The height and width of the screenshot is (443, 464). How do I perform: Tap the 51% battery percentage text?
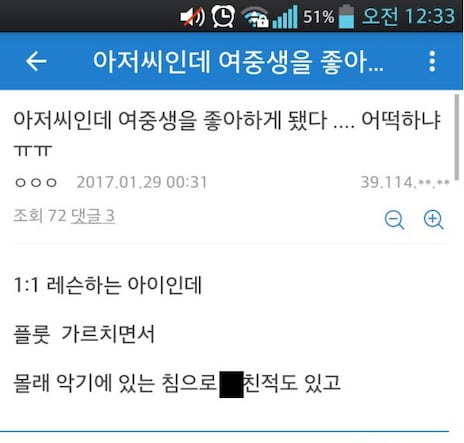coord(319,17)
